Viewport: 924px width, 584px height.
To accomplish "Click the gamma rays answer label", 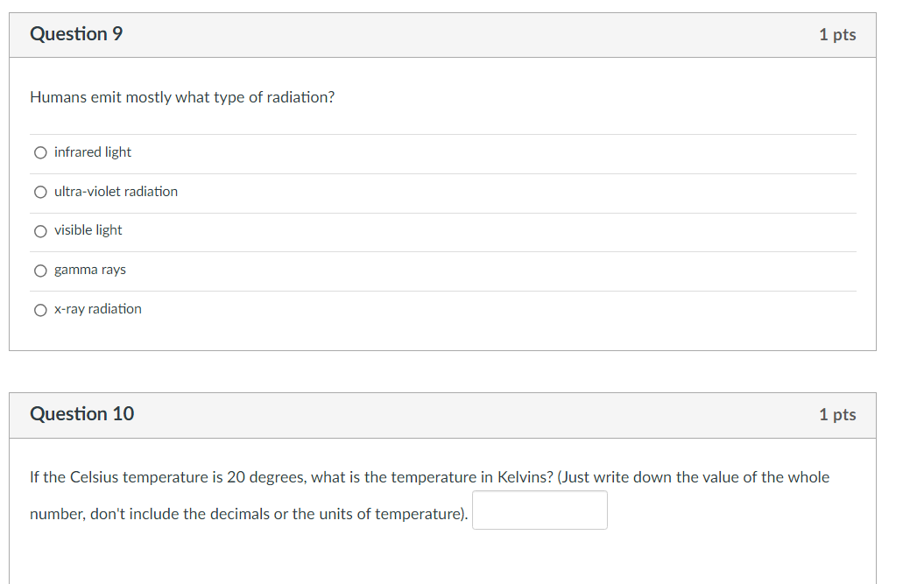I will 90,270.
